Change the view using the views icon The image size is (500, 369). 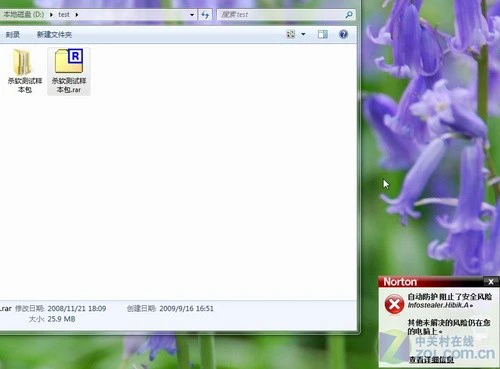(291, 34)
